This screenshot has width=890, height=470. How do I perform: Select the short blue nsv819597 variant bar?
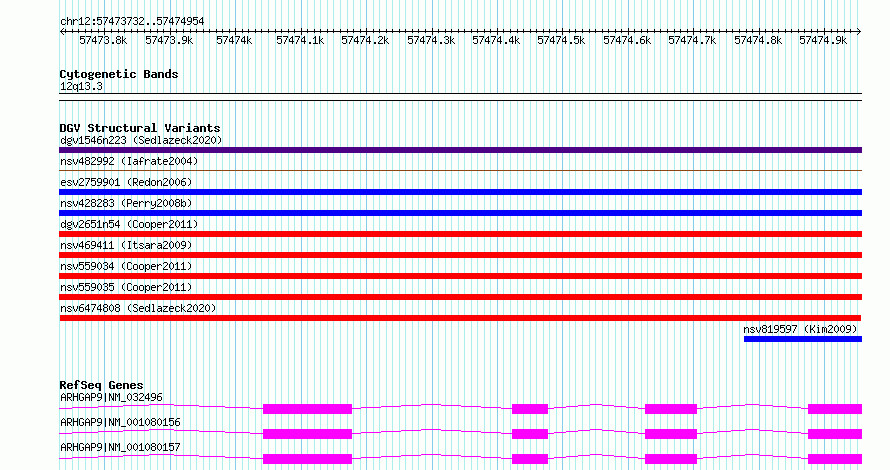click(x=803, y=339)
